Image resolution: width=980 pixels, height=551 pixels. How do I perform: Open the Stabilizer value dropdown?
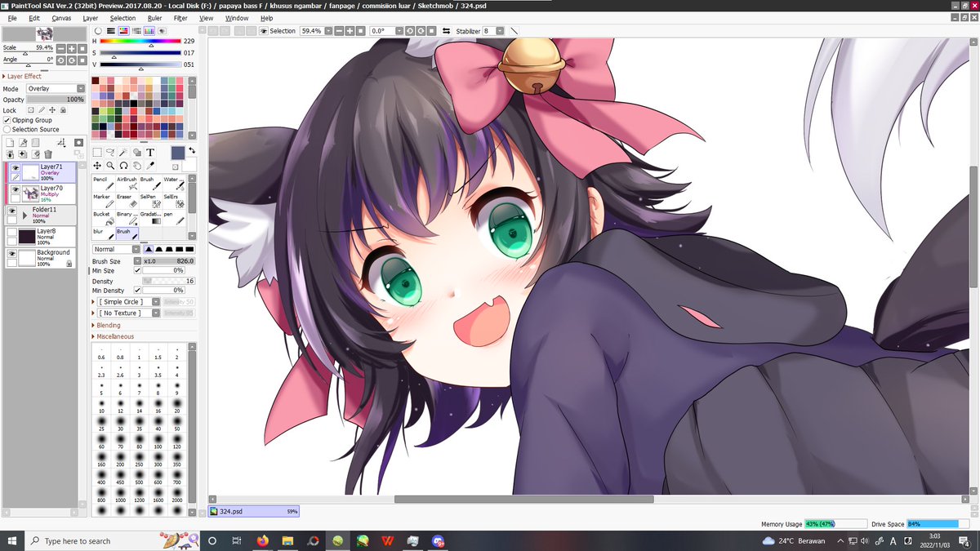[x=500, y=31]
